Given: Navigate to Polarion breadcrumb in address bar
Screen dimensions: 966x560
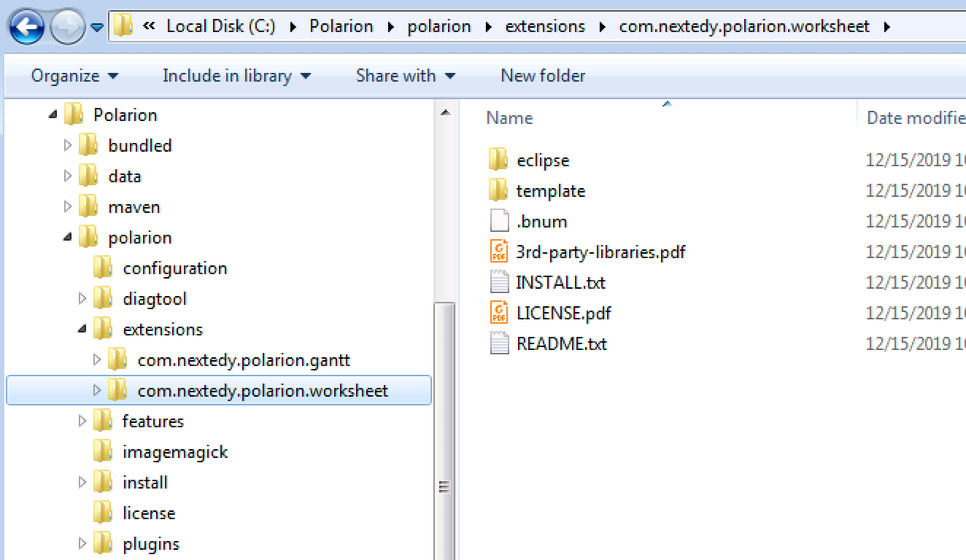Looking at the screenshot, I should (x=341, y=26).
